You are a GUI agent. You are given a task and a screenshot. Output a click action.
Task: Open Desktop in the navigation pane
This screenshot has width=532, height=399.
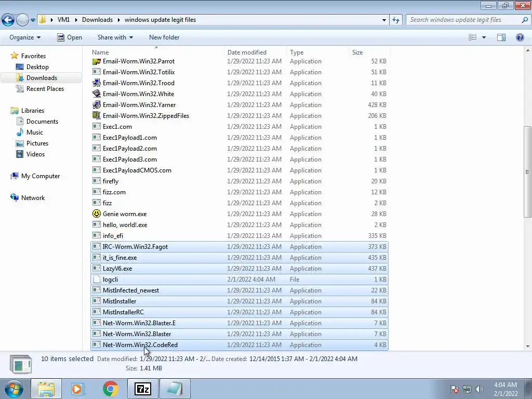(x=37, y=67)
